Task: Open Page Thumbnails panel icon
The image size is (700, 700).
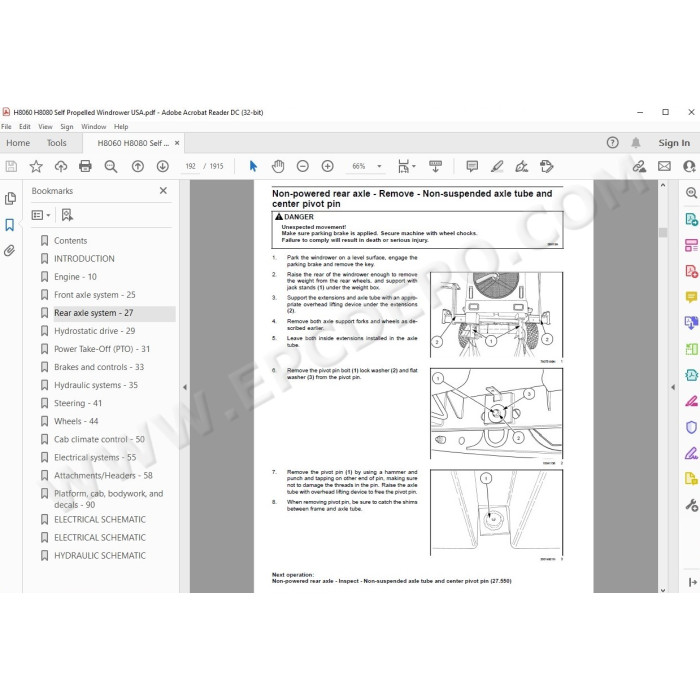Action: tap(10, 199)
